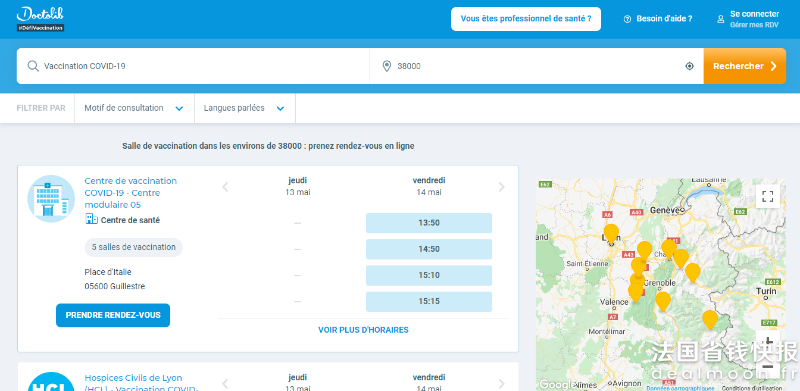Image resolution: width=800 pixels, height=391 pixels.
Task: Show previous days for Centre modulaire 05
Action: point(225,187)
